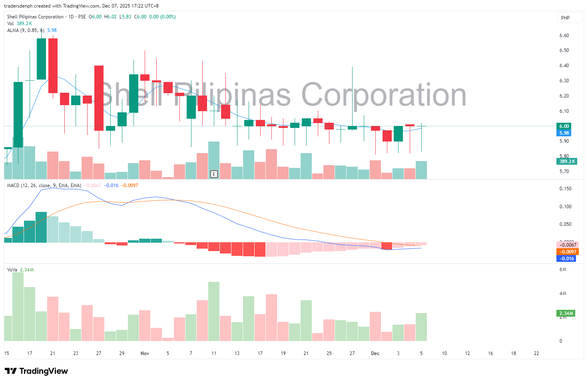Click the Shell Pilipinas Corporation symbol title
Image resolution: width=588 pixels, height=383 pixels.
35,17
